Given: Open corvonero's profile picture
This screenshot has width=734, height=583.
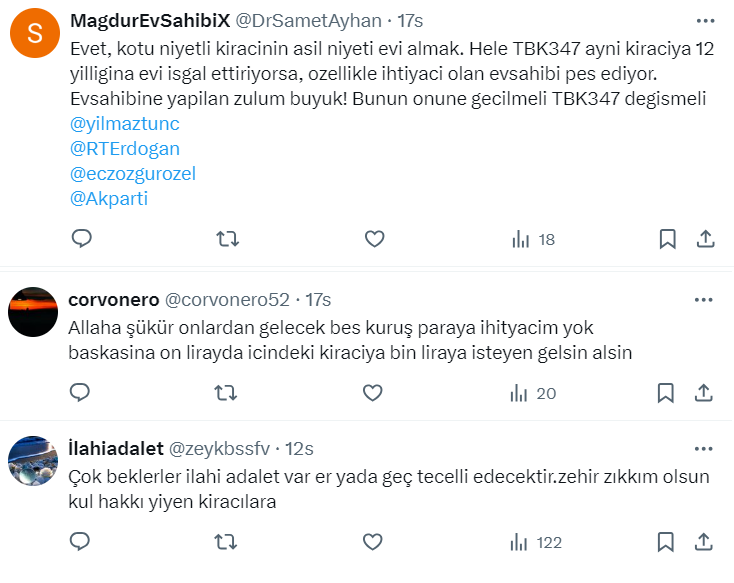Looking at the screenshot, I should pos(33,313).
